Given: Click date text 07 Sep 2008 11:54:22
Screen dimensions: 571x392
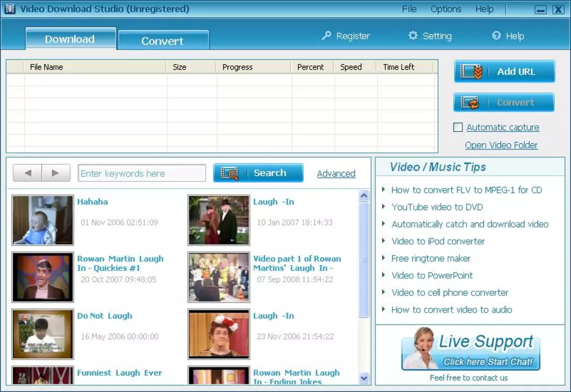Looking at the screenshot, I should (x=295, y=279).
